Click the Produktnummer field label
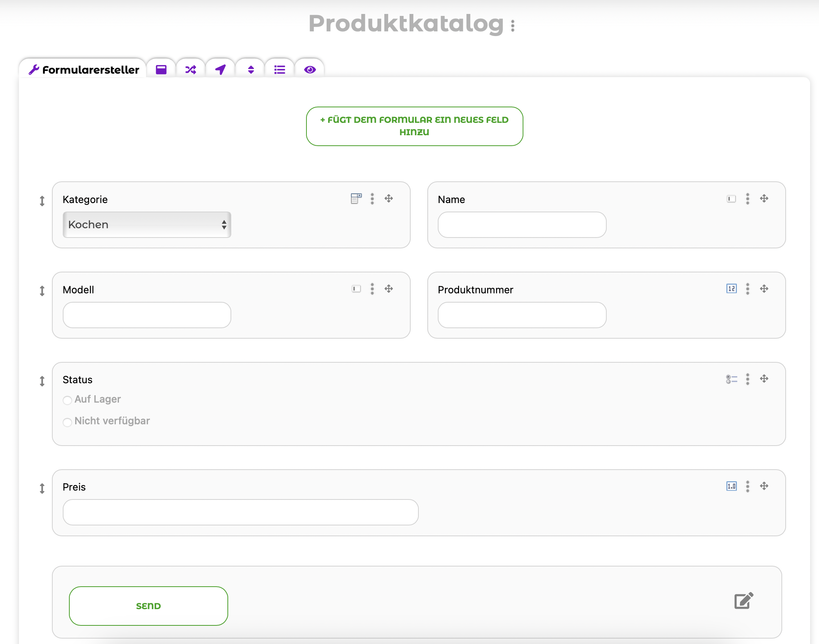 point(475,290)
